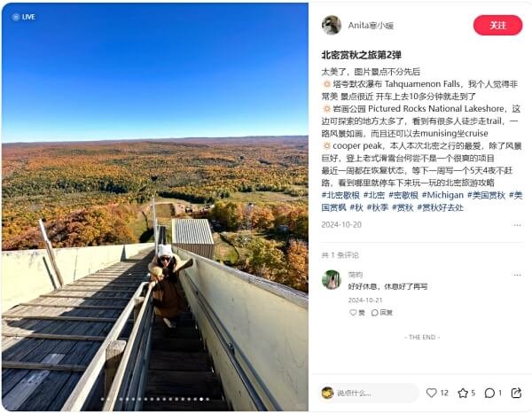Screen dimensions: 532x413
Task: Open the #北密歇根 hashtag link
Action: (x=340, y=195)
